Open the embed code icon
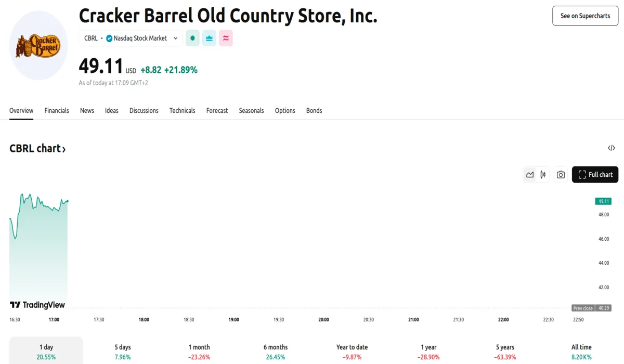The width and height of the screenshot is (624, 364). [x=612, y=148]
